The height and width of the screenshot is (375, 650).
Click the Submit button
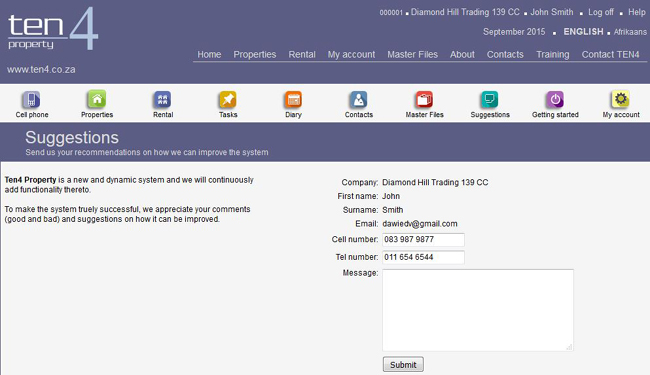[403, 365]
